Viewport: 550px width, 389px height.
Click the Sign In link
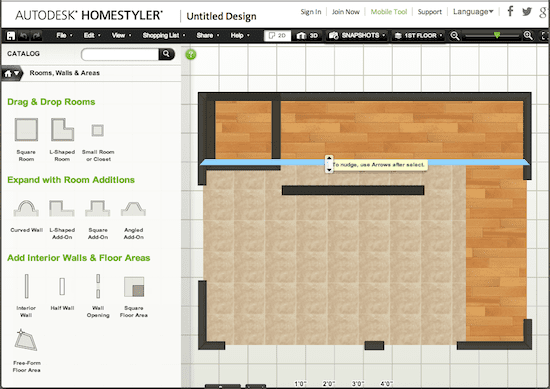(311, 12)
